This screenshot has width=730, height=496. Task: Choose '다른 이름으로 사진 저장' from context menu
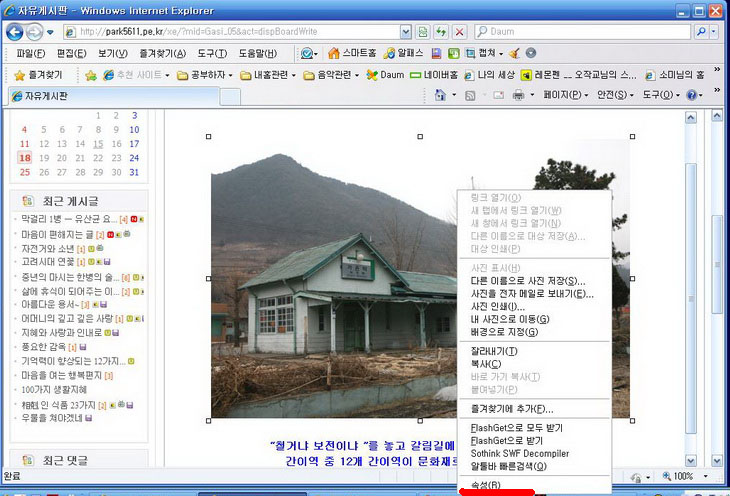pyautogui.click(x=527, y=281)
